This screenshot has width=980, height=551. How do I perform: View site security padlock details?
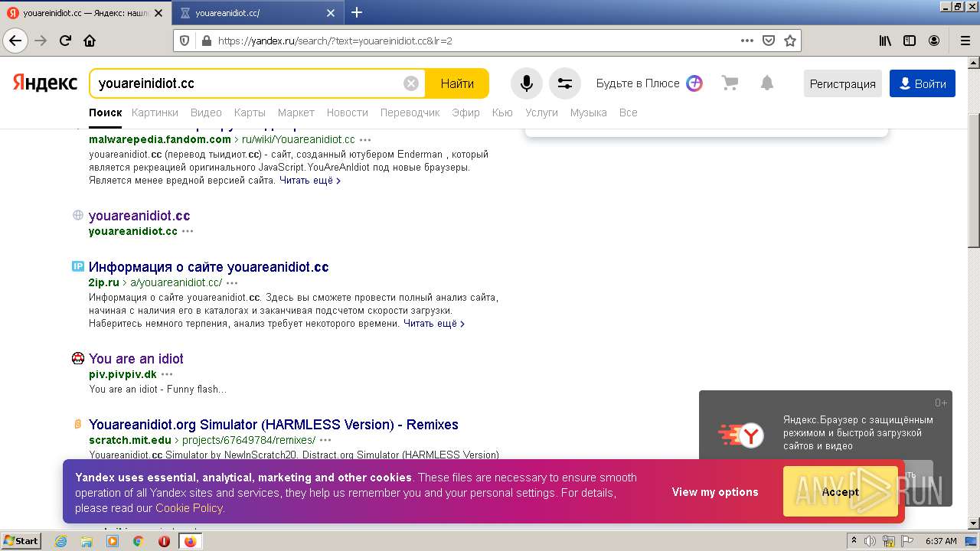click(x=205, y=41)
